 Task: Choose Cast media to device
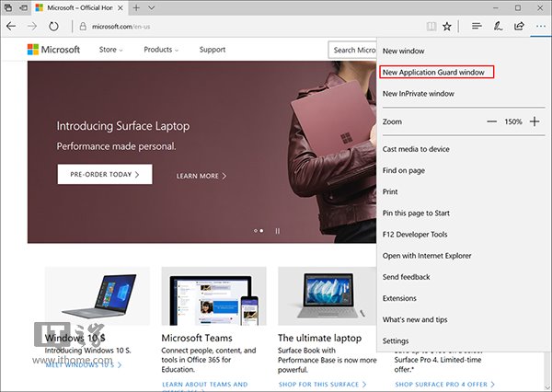(x=416, y=149)
